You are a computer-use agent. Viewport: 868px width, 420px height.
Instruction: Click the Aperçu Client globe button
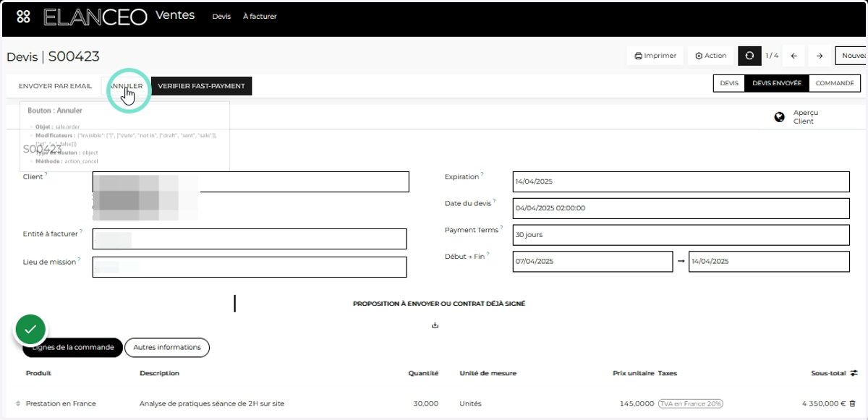[796, 117]
